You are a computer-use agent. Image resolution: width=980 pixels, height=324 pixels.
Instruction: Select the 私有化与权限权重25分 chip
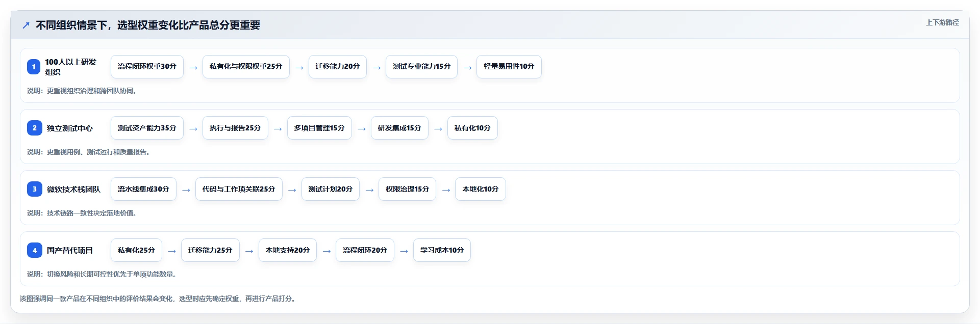pyautogui.click(x=246, y=67)
